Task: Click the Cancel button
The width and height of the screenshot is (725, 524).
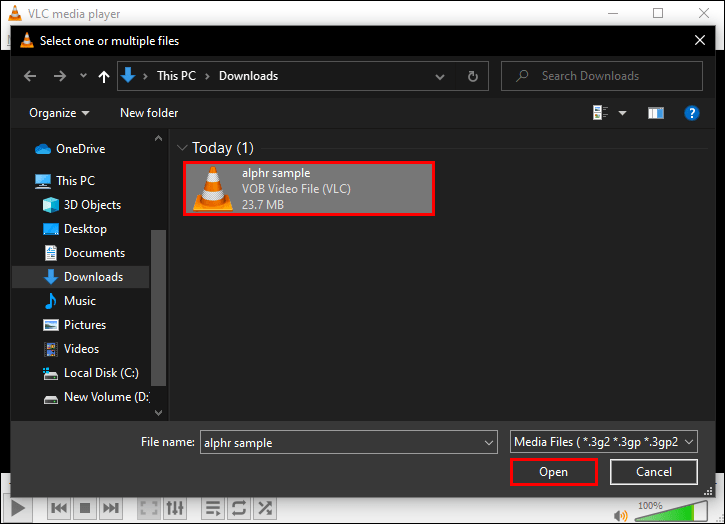Action: tap(653, 472)
